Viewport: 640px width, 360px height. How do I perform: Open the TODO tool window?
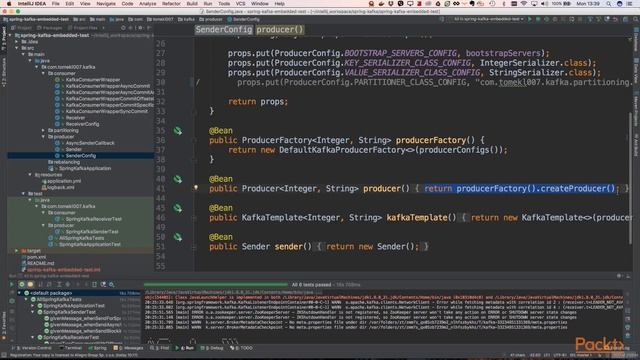click(x=242, y=348)
